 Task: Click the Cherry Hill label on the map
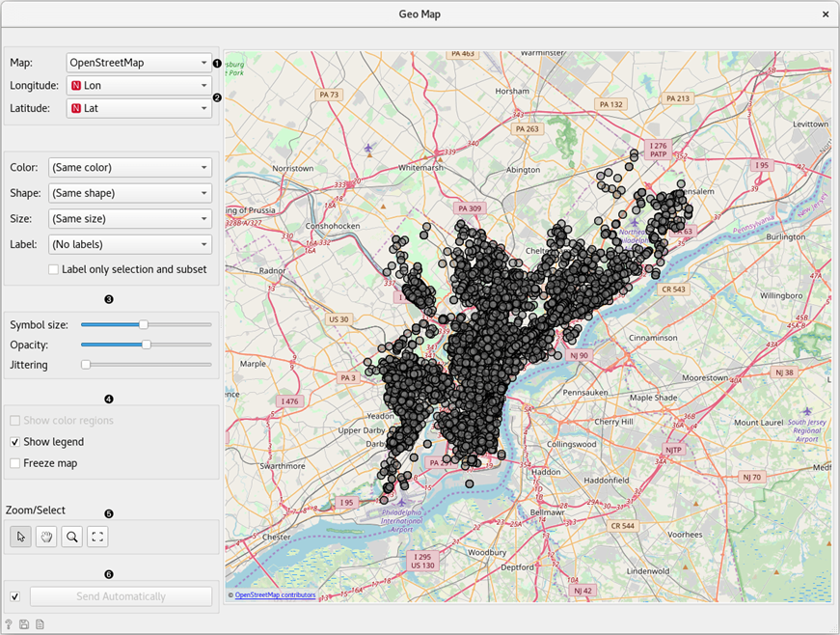613,422
